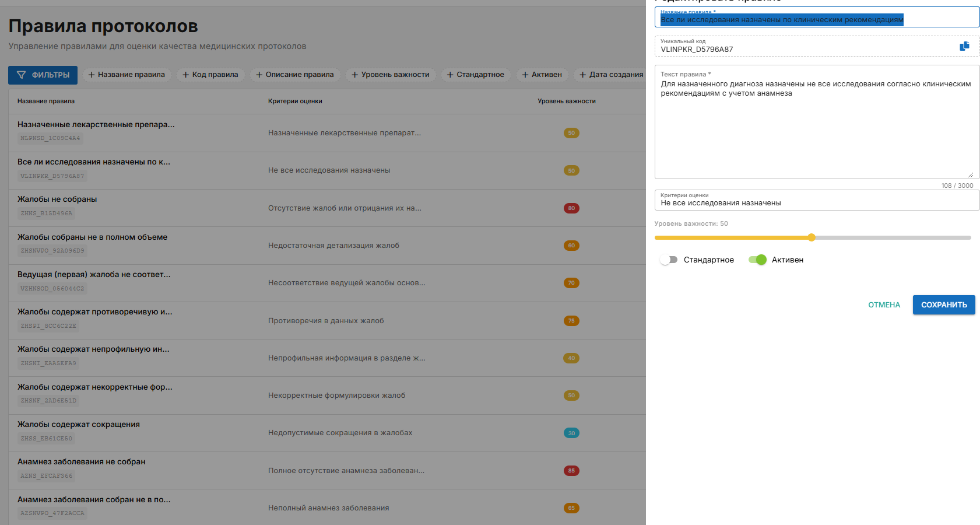The image size is (980, 525).
Task: Add the Название правила filter
Action: (x=127, y=75)
